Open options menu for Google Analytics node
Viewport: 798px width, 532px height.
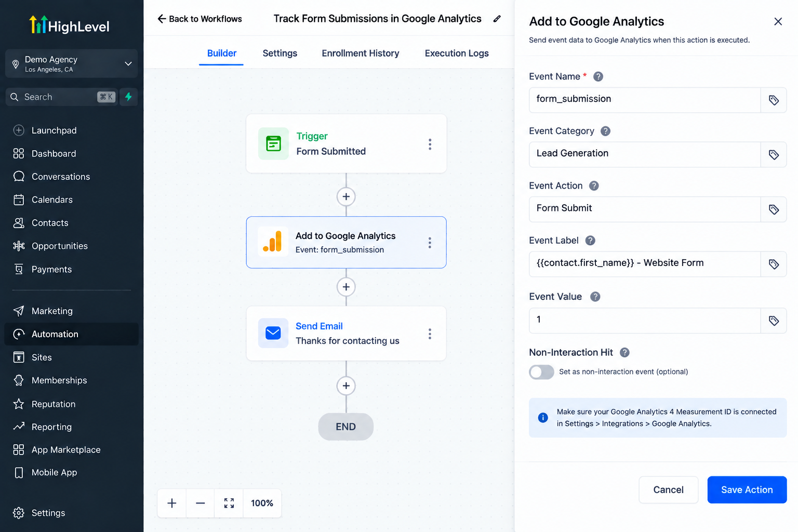[430, 243]
